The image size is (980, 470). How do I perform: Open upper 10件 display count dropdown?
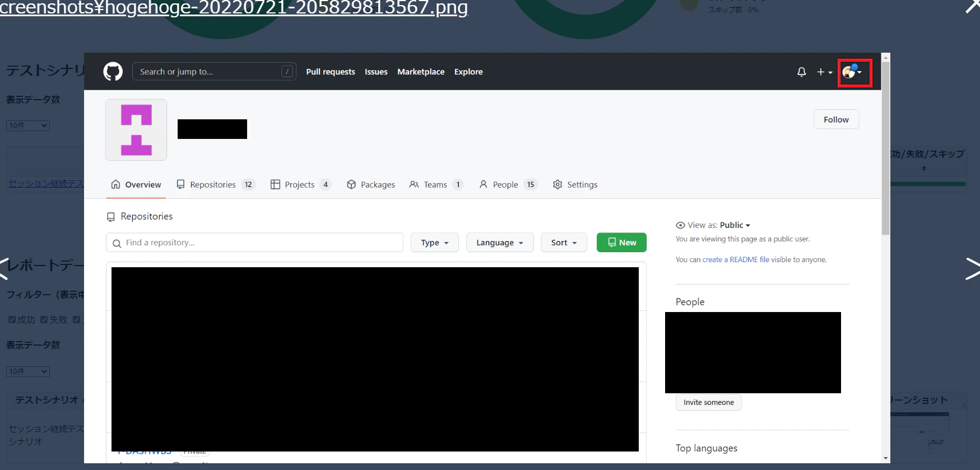click(x=28, y=125)
